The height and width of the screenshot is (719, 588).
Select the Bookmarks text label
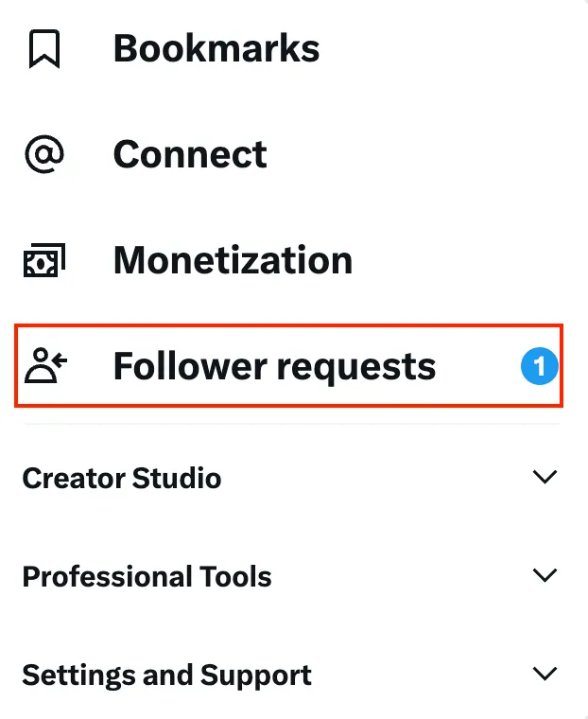[x=216, y=49]
